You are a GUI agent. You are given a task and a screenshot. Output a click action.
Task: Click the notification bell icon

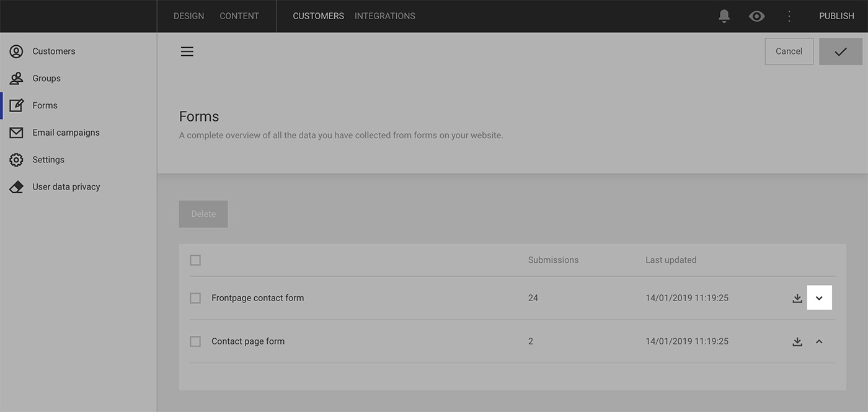coord(724,16)
